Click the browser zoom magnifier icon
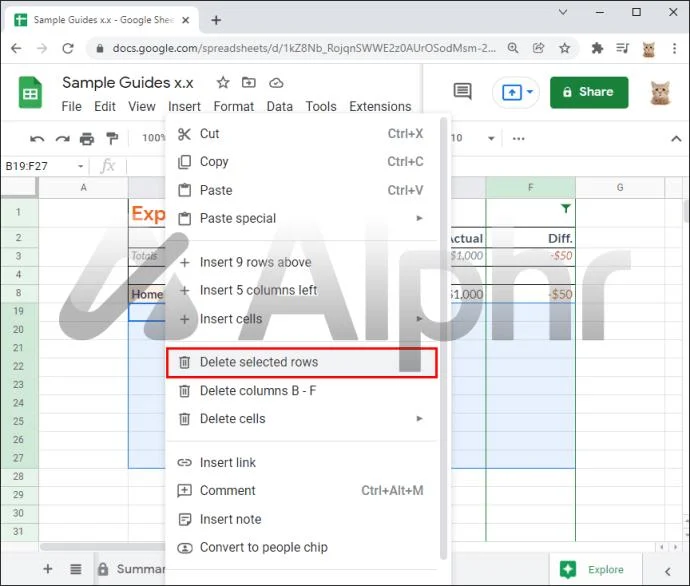Screen dimensions: 690x586 [513, 48]
